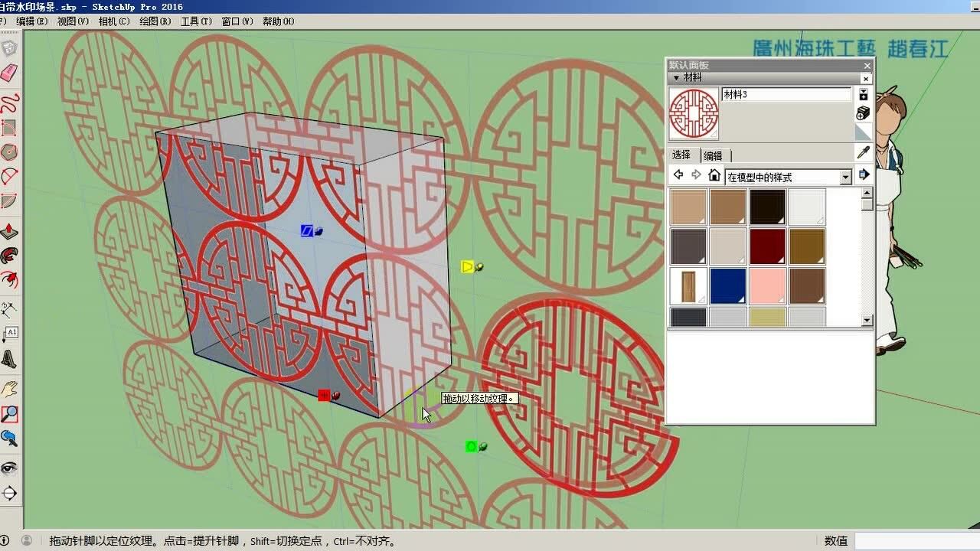Screen dimensions: 980x551
Task: Click the Previous view blue arrow tool
Action: pos(9,438)
